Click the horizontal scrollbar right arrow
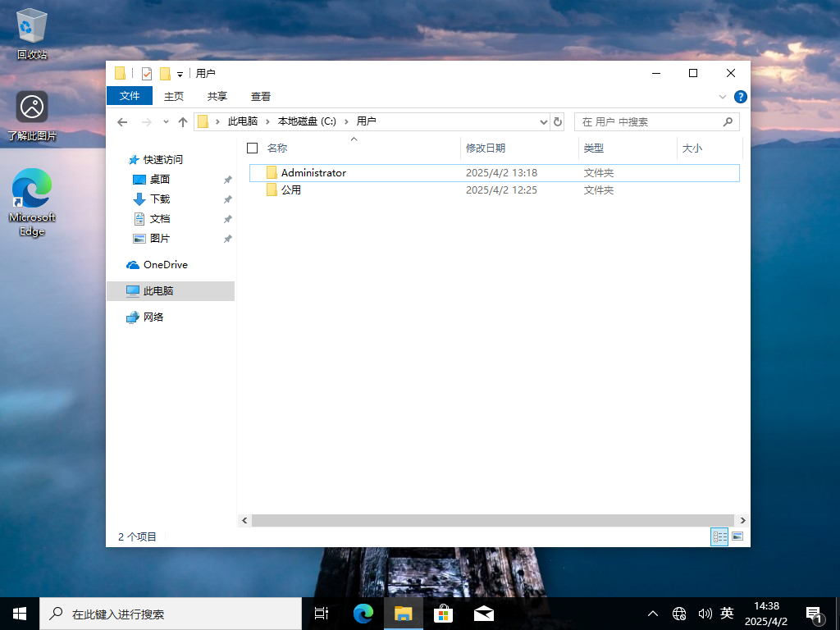This screenshot has width=840, height=630. tap(742, 520)
